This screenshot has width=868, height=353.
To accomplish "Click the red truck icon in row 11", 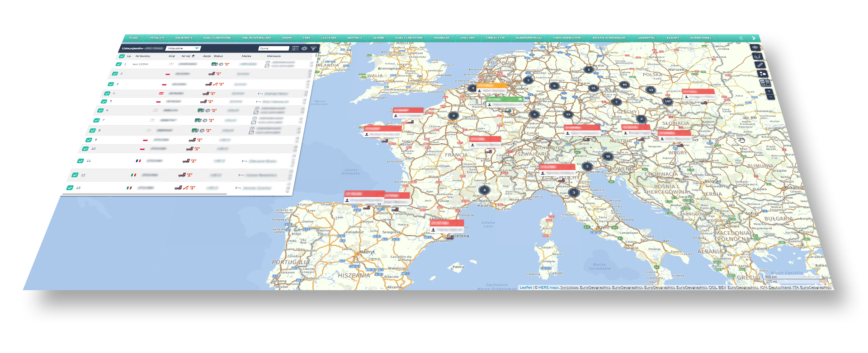I will coord(185,161).
